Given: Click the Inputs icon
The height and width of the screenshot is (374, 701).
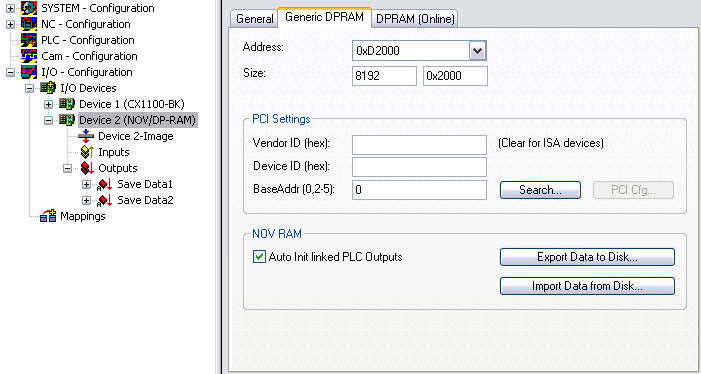Looking at the screenshot, I should pyautogui.click(x=86, y=152).
